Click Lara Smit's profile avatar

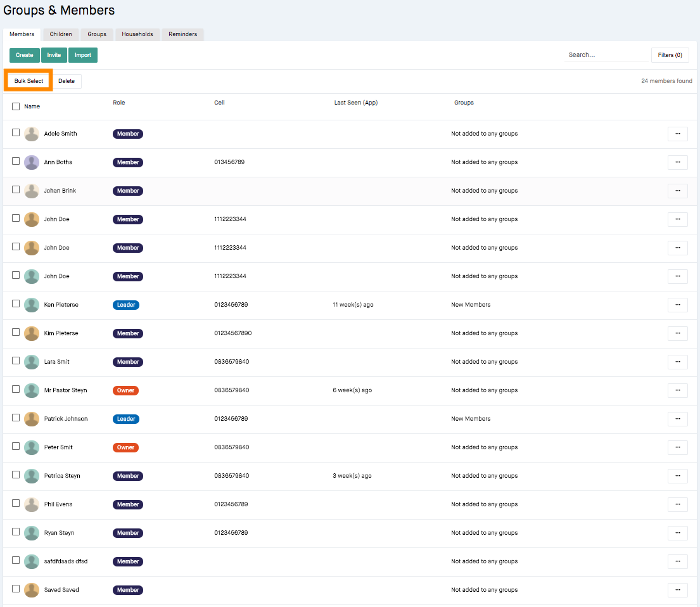[32, 362]
